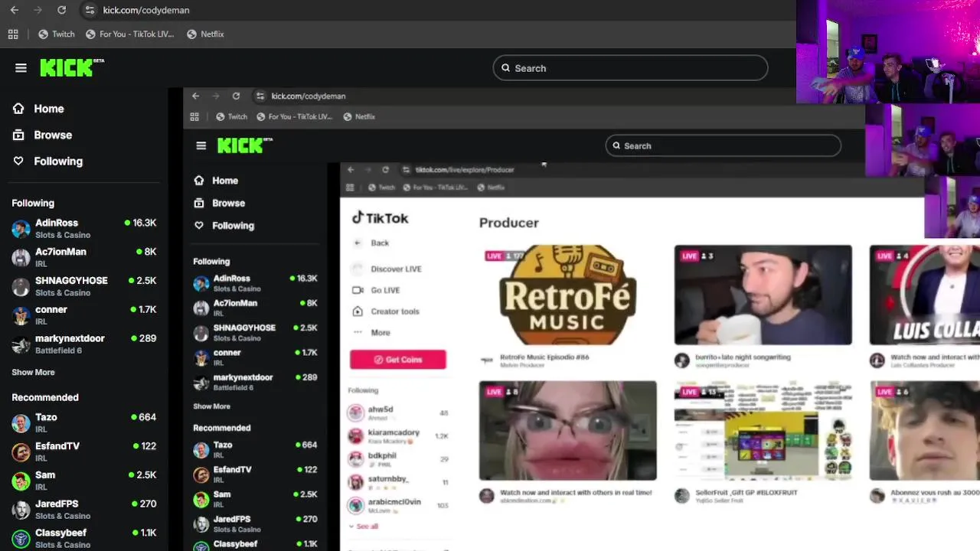The width and height of the screenshot is (980, 551).
Task: Click AdinRoss avatar in outer Following list
Action: click(x=21, y=229)
